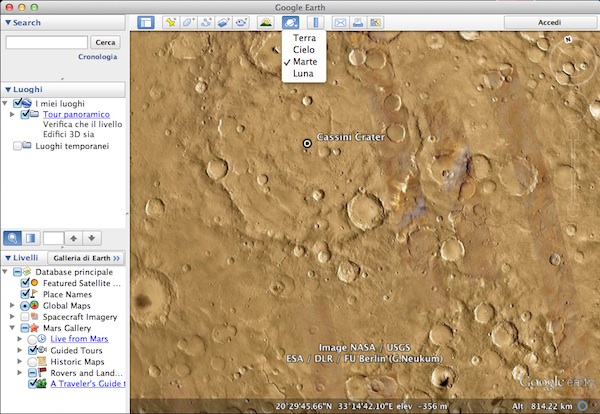The height and width of the screenshot is (414, 600).
Task: Click the Rovers and Landers flag icon
Action: (x=42, y=373)
